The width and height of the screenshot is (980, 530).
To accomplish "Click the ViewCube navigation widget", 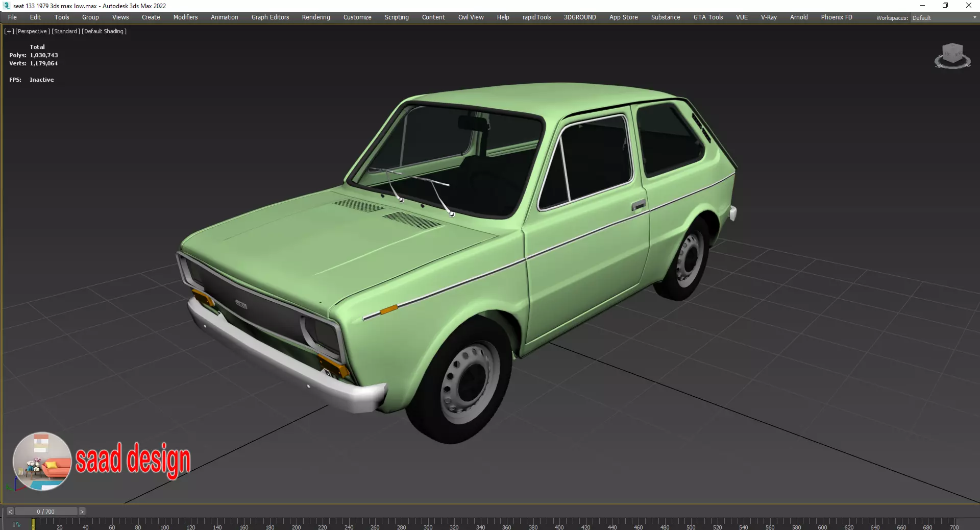I will (952, 56).
